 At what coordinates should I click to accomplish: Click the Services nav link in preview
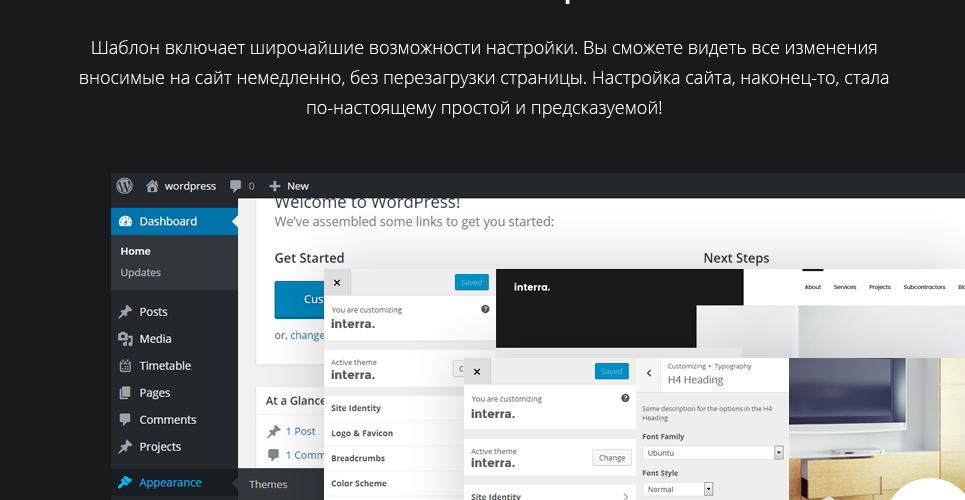845,287
